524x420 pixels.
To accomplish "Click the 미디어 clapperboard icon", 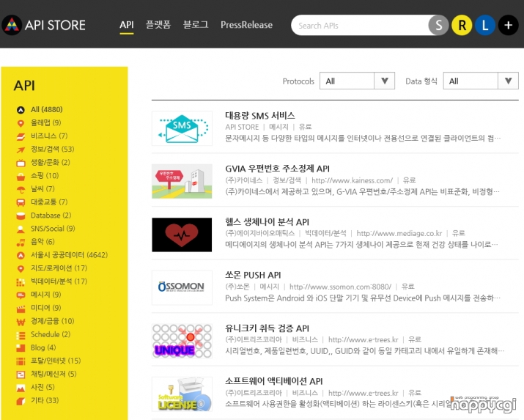I will (21, 309).
